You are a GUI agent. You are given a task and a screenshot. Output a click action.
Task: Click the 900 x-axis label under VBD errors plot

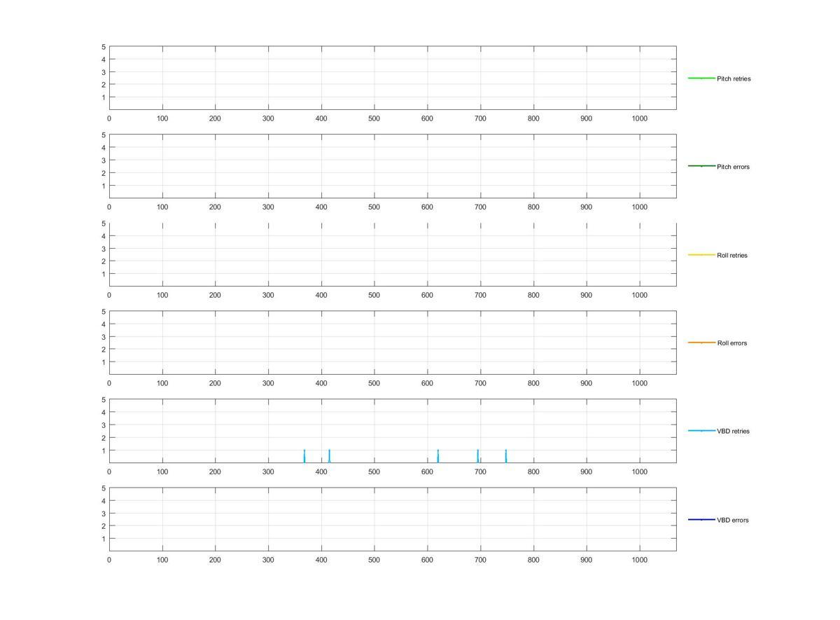tap(586, 560)
